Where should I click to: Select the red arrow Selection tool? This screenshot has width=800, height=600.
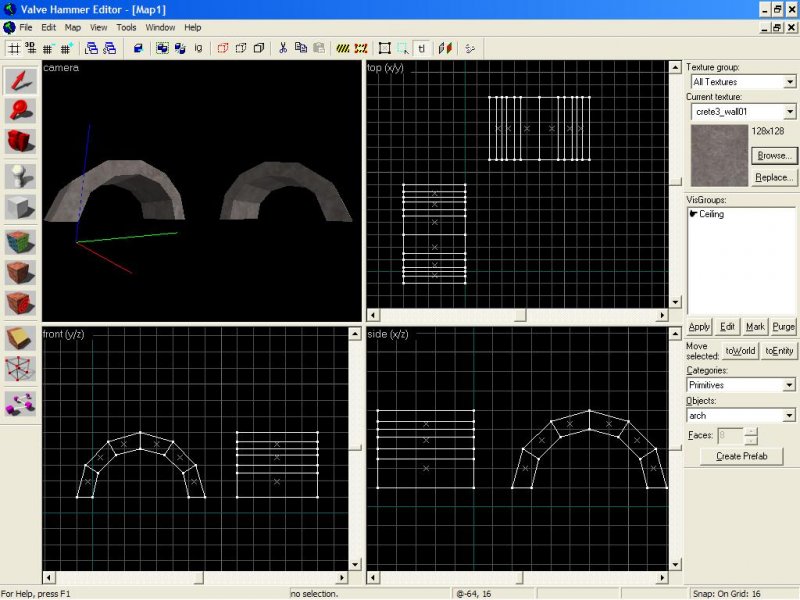pos(21,81)
